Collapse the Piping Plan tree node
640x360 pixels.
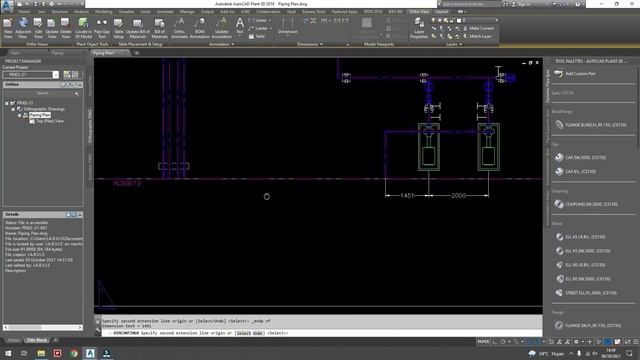(x=19, y=116)
